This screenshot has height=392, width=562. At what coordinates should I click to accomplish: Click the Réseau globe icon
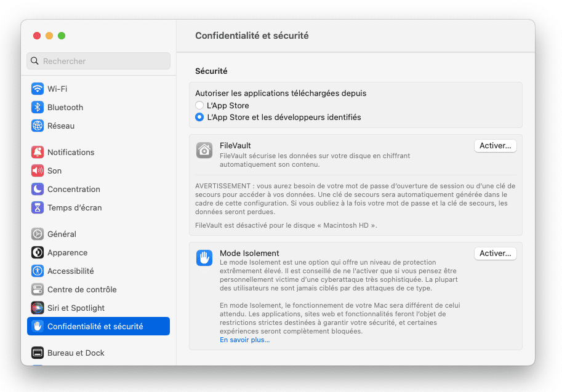pyautogui.click(x=38, y=126)
